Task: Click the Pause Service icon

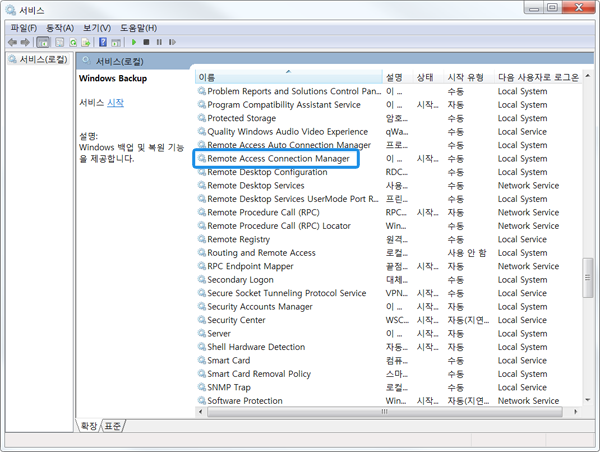Action: point(159,42)
